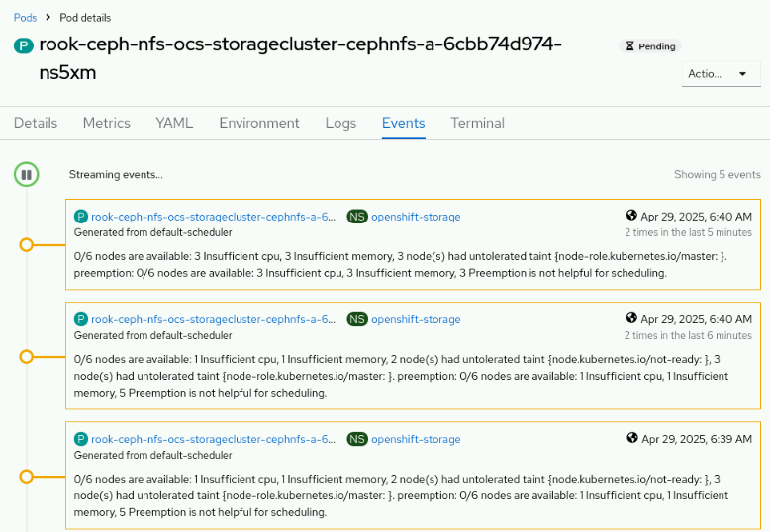Open the YAML tab
The height and width of the screenshot is (532, 770).
(174, 123)
